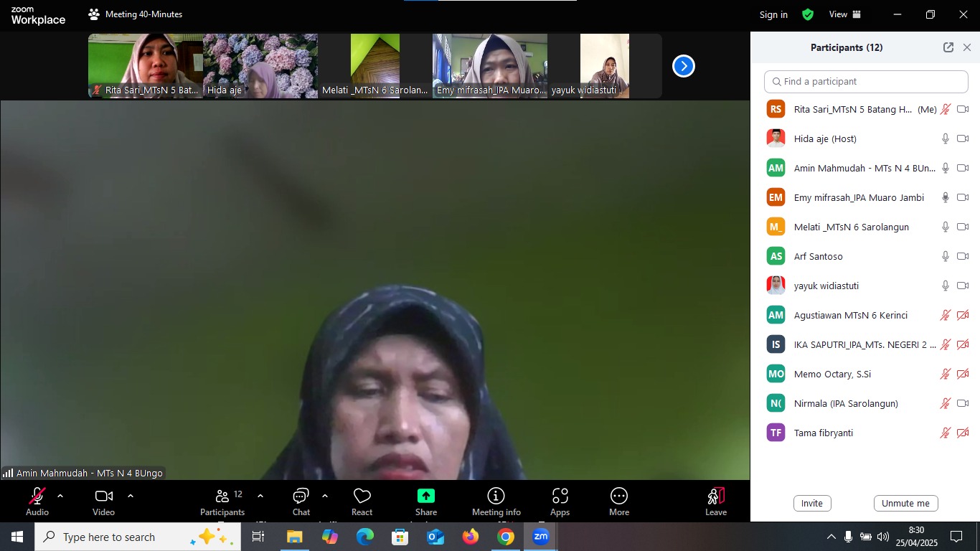Open Meeting info details

[496, 496]
